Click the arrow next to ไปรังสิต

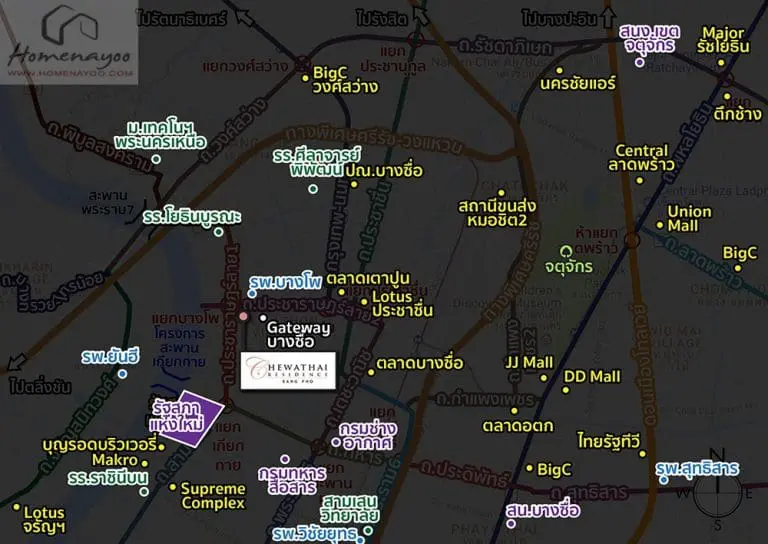click(x=421, y=17)
